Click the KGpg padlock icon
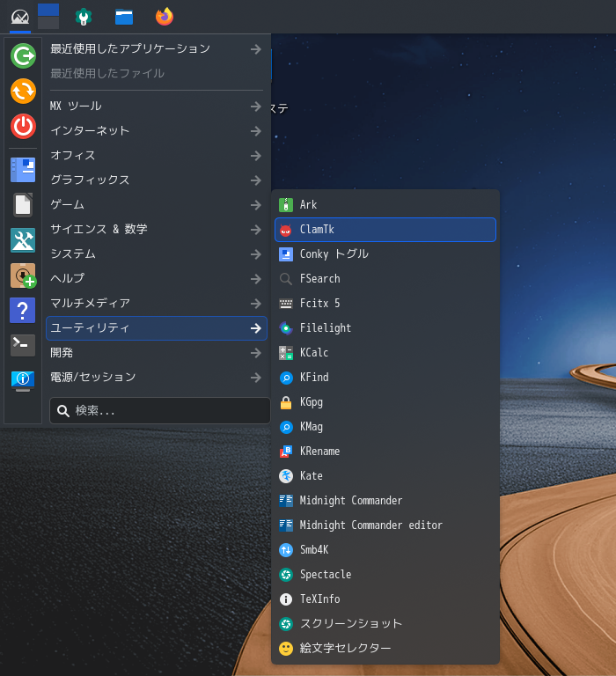616x676 pixels. point(286,402)
